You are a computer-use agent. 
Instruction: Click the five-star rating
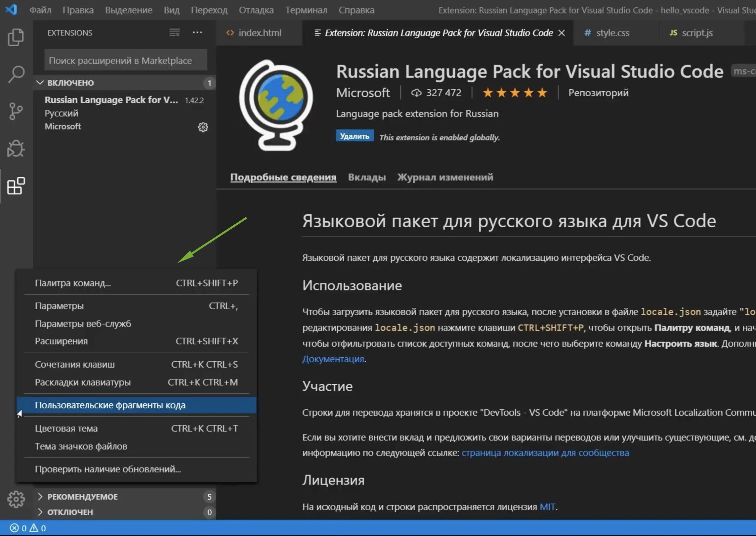[x=515, y=93]
